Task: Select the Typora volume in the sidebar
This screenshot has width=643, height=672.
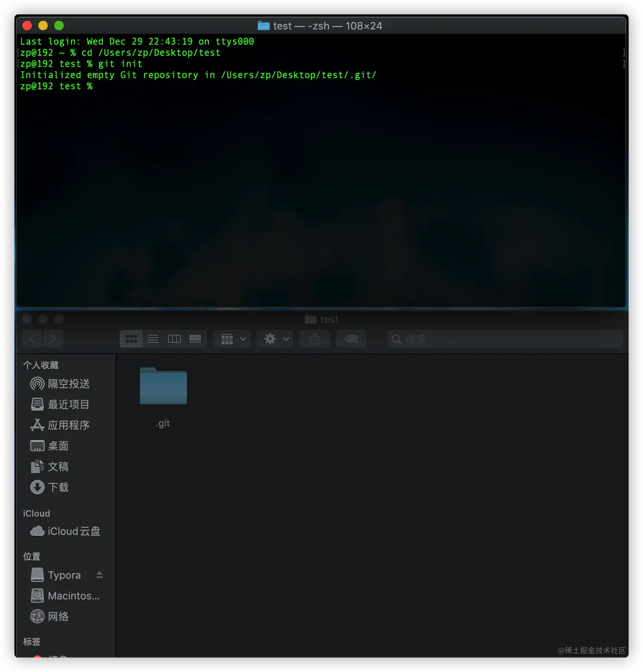Action: coord(56,575)
